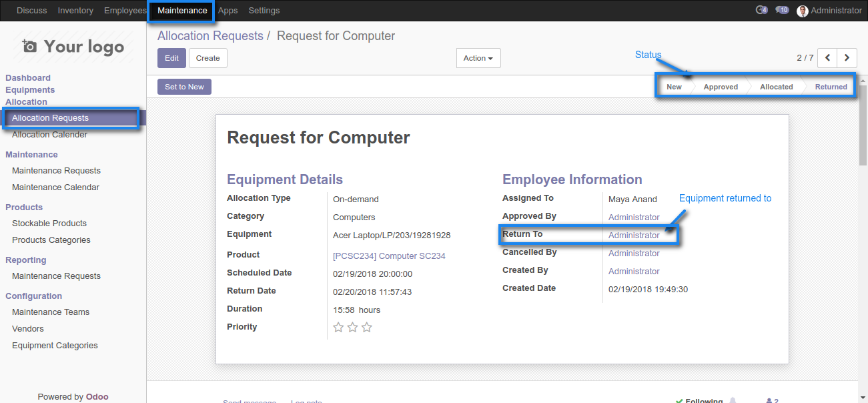
Task: Open the Maintenance menu
Action: click(182, 11)
